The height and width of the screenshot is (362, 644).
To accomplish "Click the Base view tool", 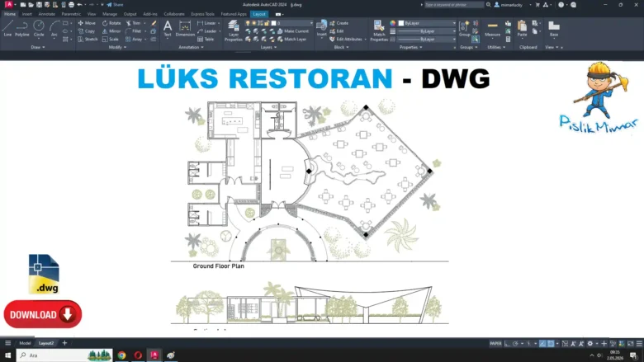I will (x=554, y=28).
